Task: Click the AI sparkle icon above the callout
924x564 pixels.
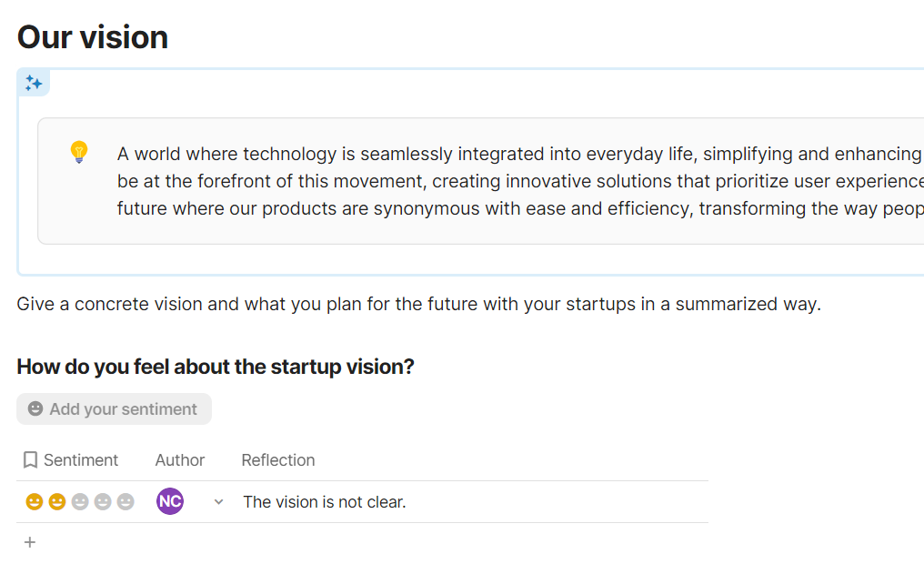Action: coord(34,83)
